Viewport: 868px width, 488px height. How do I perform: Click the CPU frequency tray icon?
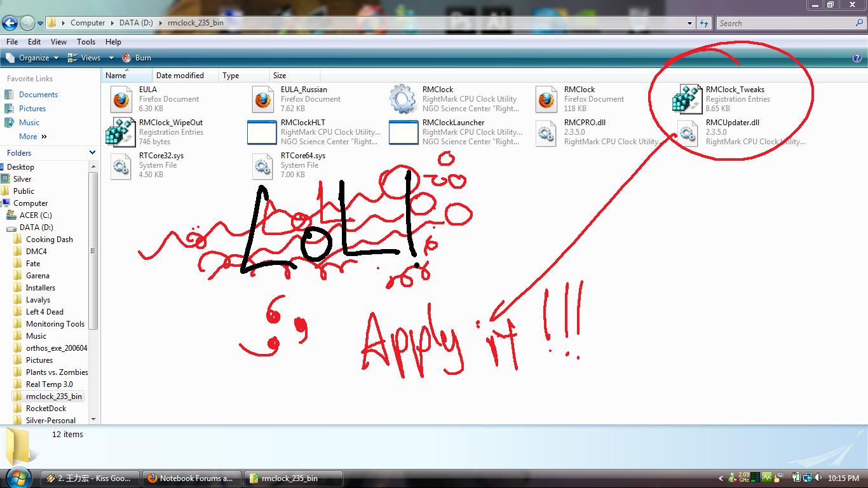point(743,477)
